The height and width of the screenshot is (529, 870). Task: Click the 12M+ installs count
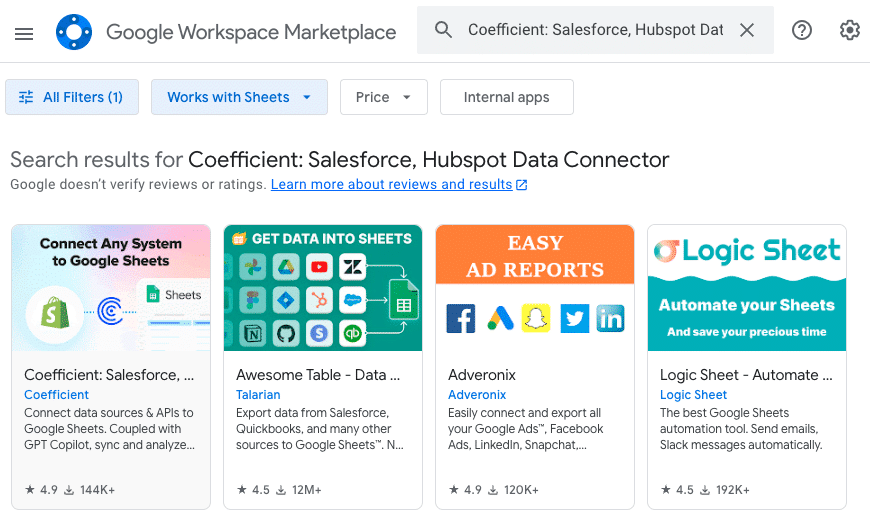click(x=307, y=490)
